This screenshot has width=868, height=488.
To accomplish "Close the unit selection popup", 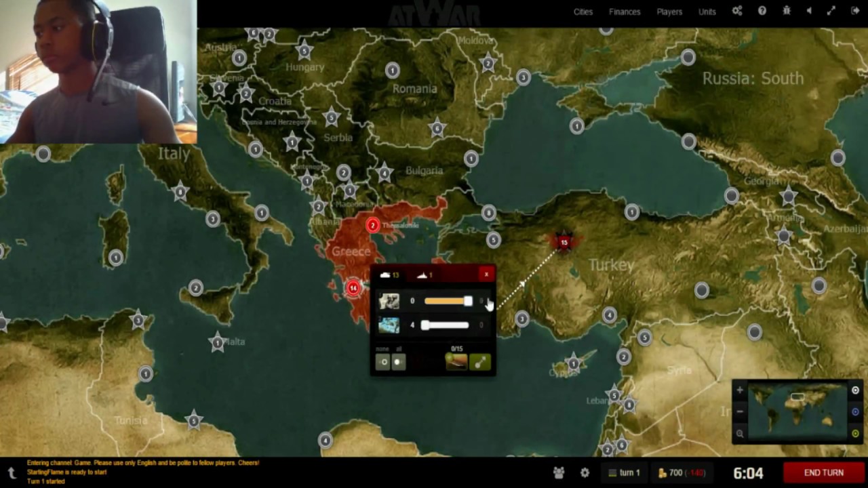I will click(486, 274).
